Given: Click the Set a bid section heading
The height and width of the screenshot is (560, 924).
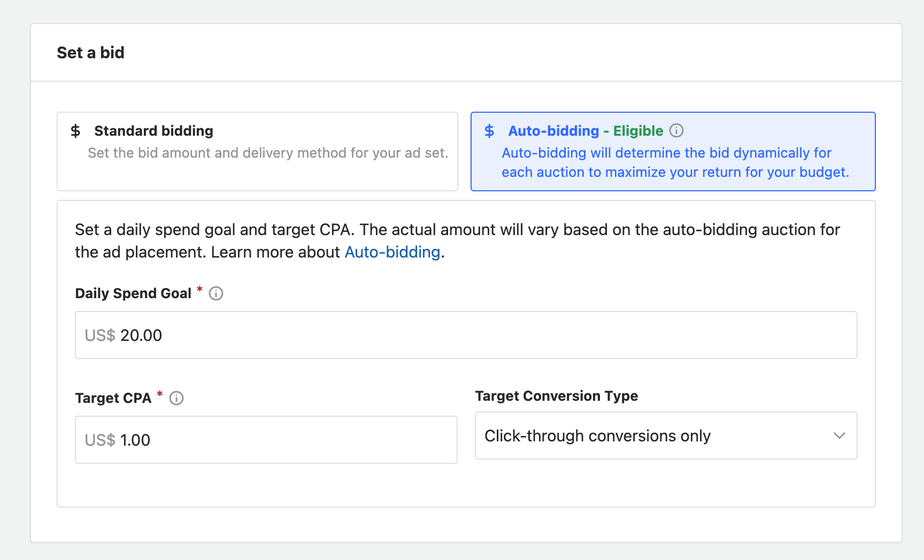Looking at the screenshot, I should 90,52.
